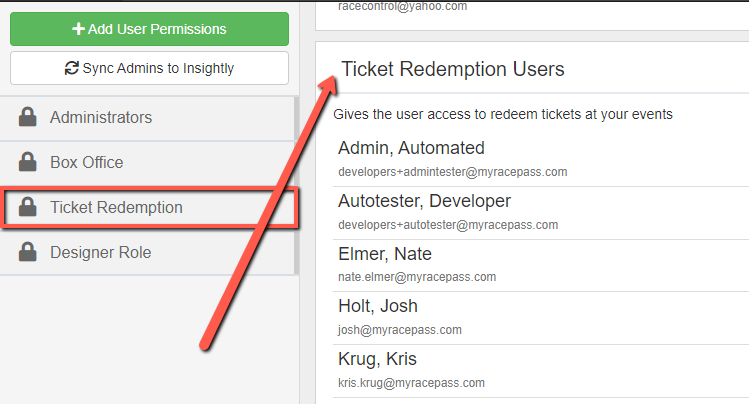Choose the Ticket Redemption role
749x404 pixels.
(x=149, y=208)
